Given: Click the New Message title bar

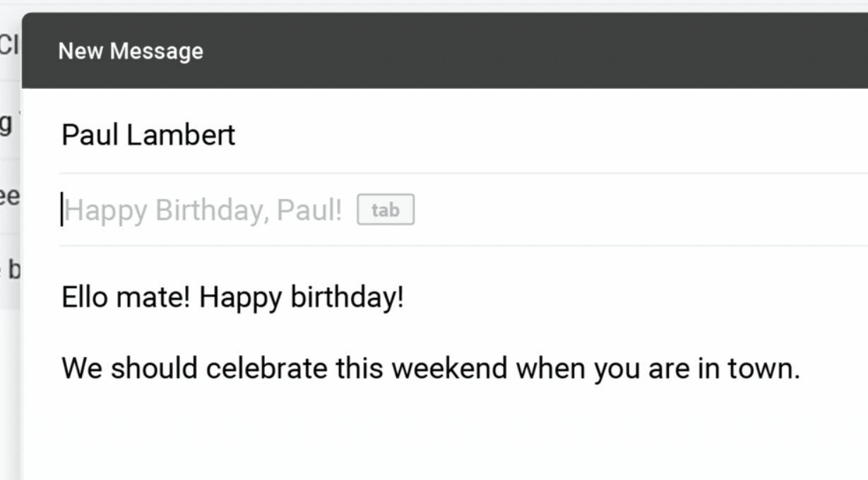Looking at the screenshot, I should (131, 50).
